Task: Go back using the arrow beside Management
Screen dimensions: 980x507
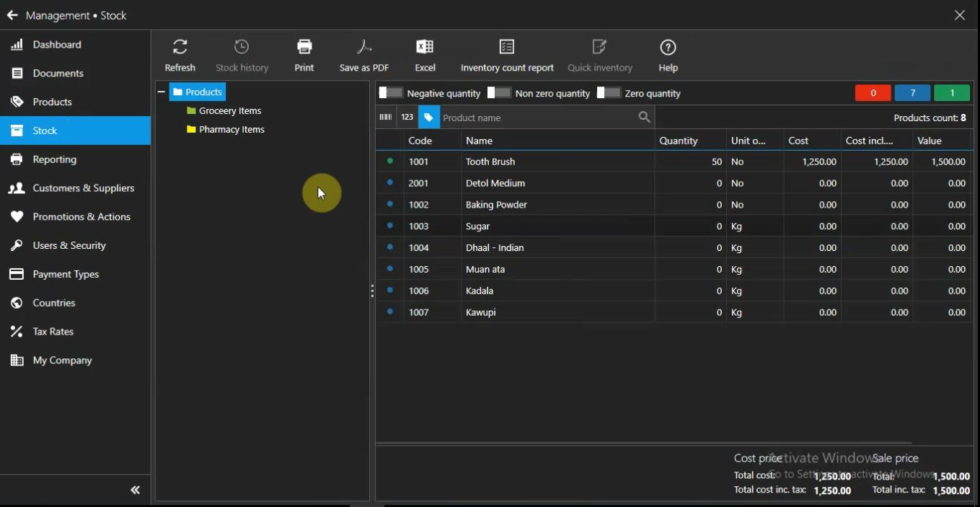Action: 12,15
